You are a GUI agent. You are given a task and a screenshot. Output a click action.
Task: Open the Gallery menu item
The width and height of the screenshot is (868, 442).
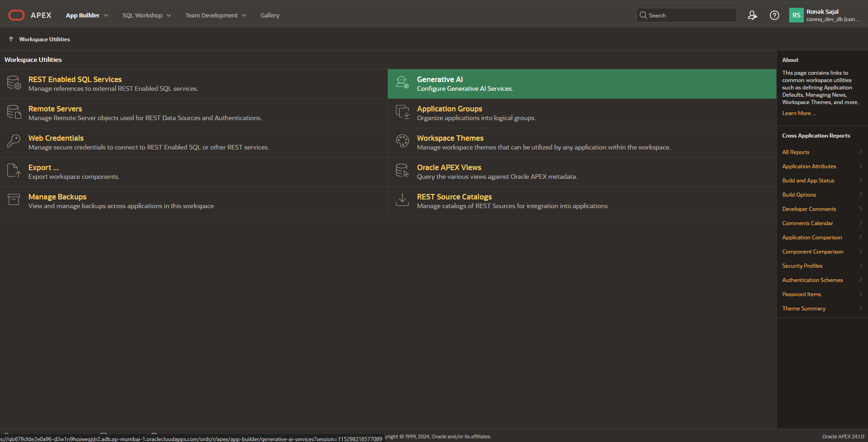(x=269, y=16)
